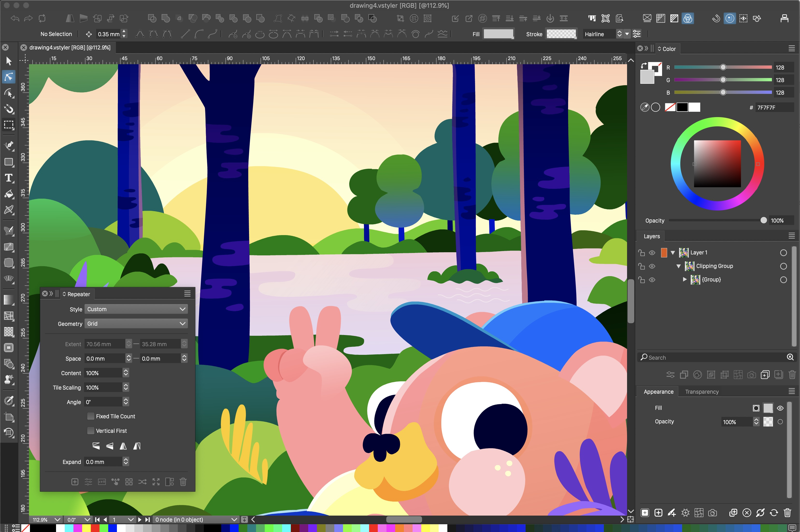The image size is (800, 532).
Task: Toggle Fill visibility eye in Appearance panel
Action: click(780, 408)
